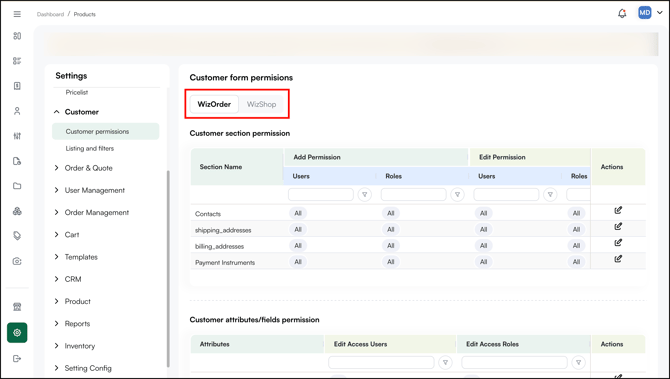Edit the shipping_addresses section permissions
This screenshot has height=379, width=670.
[x=618, y=226]
